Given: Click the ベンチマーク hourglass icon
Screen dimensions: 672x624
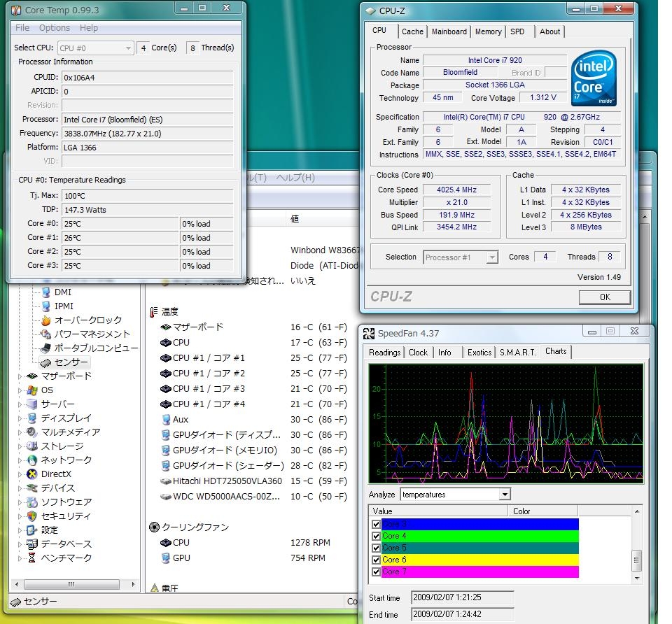Looking at the screenshot, I should pos(31,558).
